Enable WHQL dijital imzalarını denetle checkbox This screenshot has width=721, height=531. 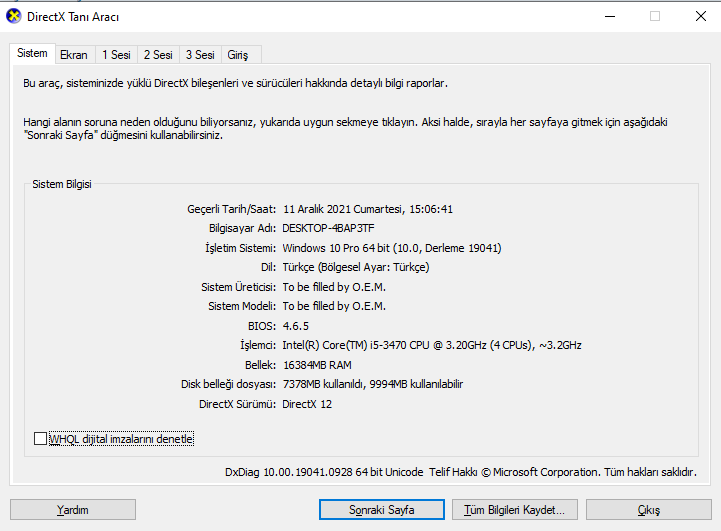(x=40, y=438)
